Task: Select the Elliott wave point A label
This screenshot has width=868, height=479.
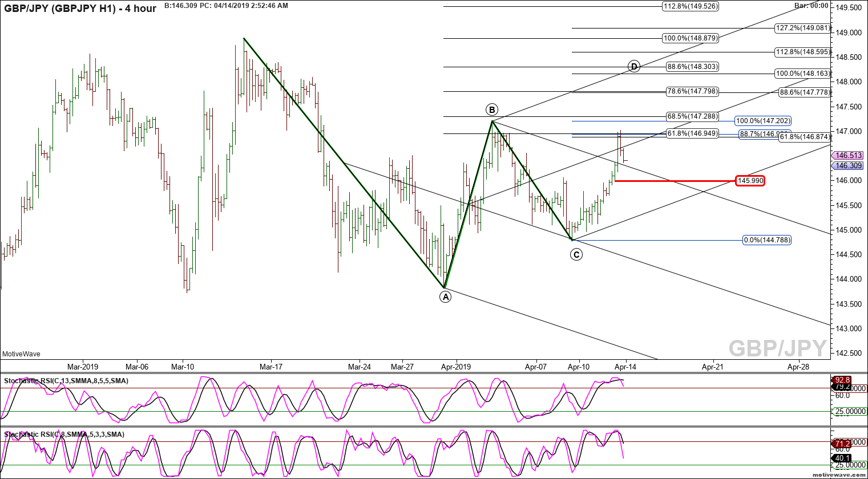Action: coord(445,297)
